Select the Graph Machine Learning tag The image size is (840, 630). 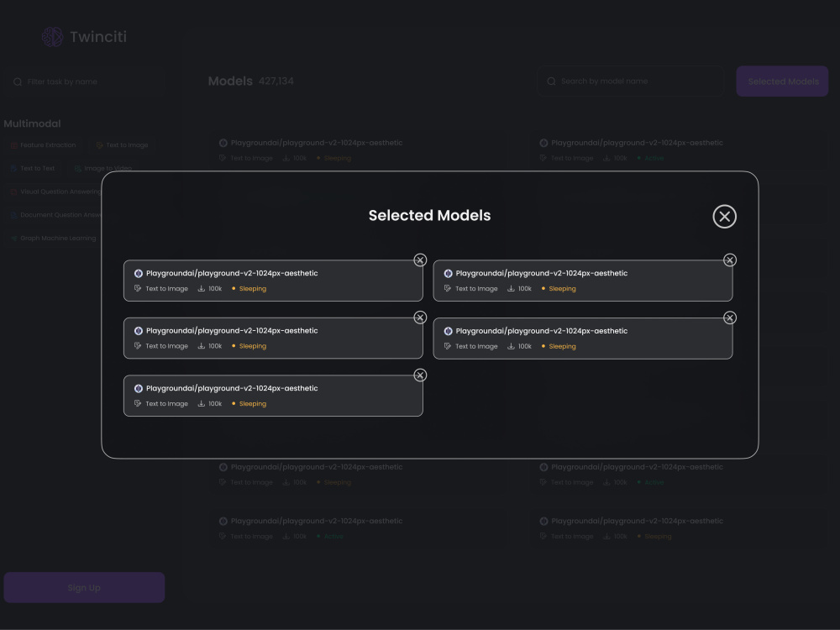53,239
